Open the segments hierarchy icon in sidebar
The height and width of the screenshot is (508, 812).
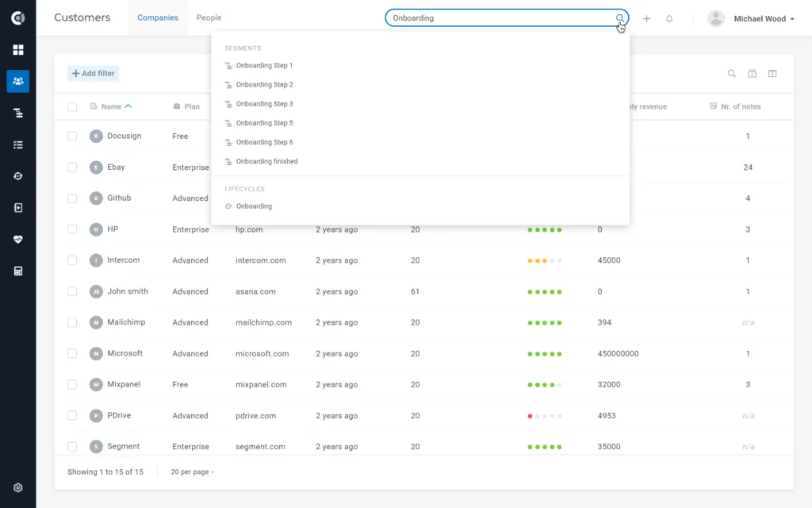point(18,113)
